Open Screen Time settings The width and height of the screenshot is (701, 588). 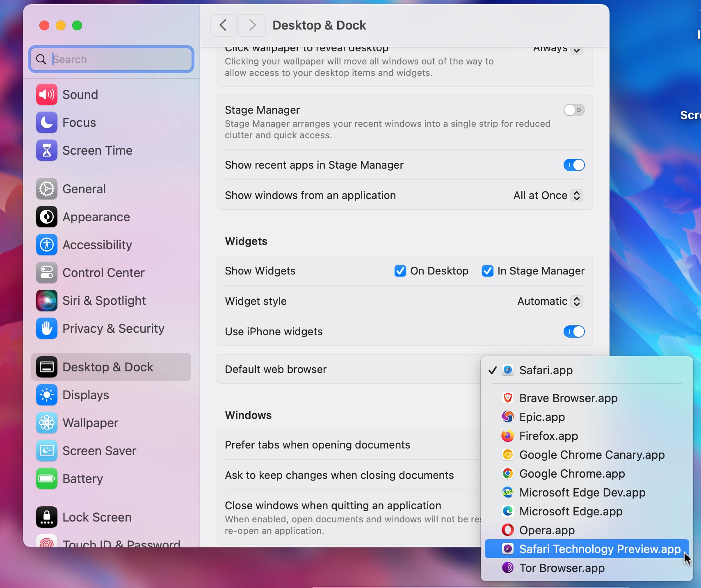point(46,150)
